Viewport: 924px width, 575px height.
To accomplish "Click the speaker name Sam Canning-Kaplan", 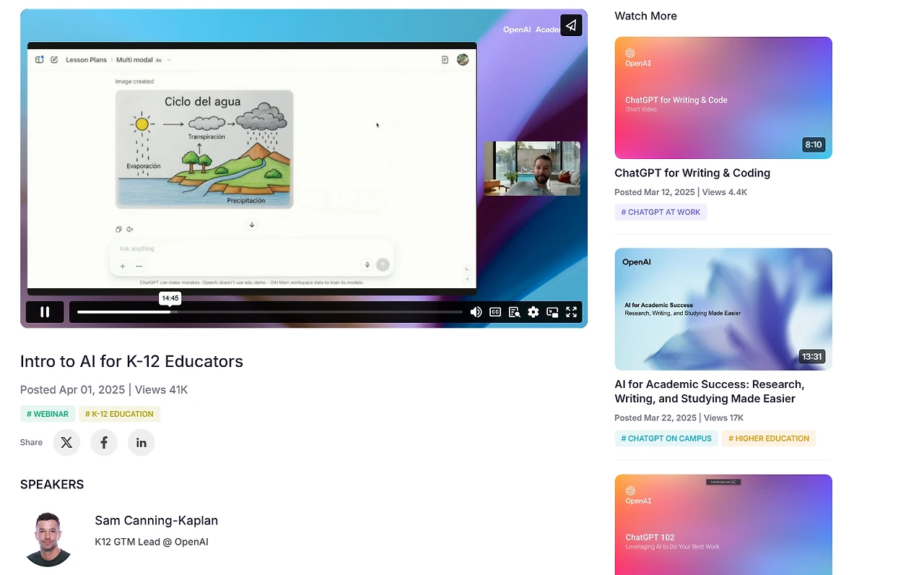I will tap(157, 520).
